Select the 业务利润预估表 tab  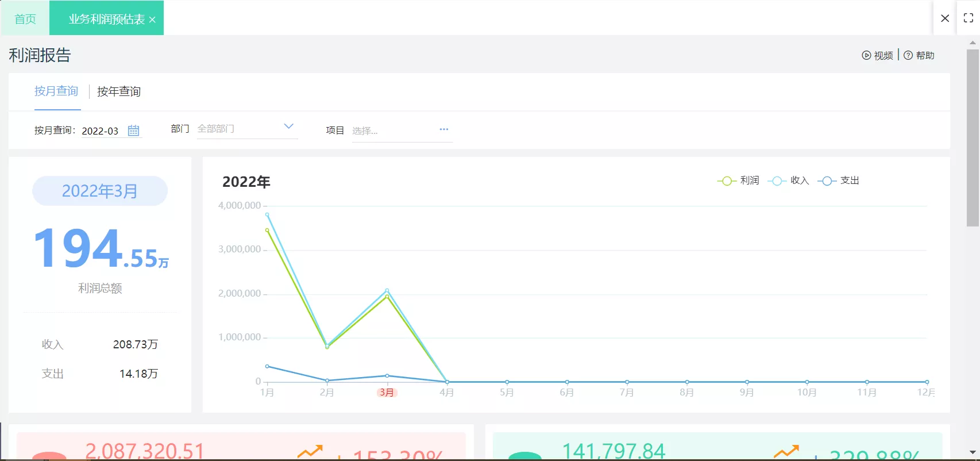click(x=107, y=18)
